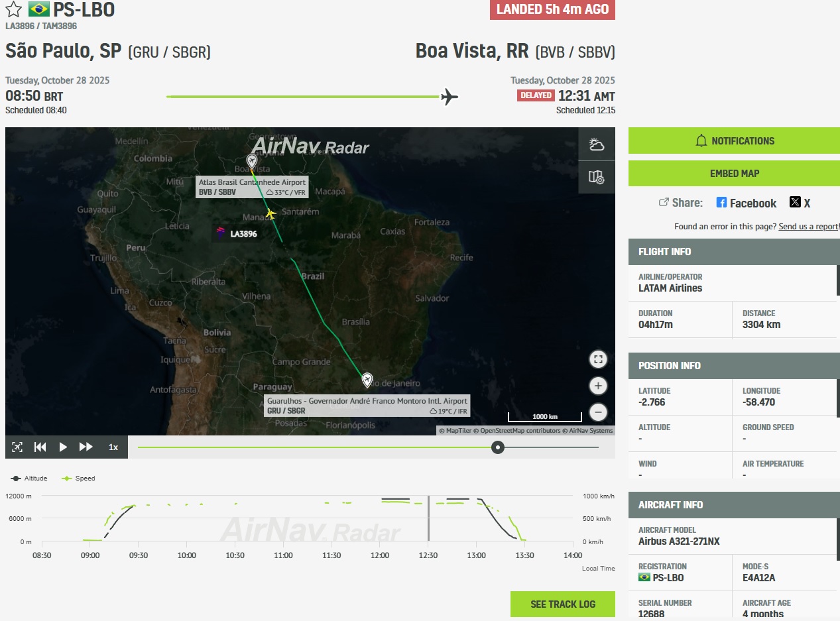Viewport: 840px width, 621px height.
Task: Open SEE TRACK LOG
Action: [x=562, y=604]
